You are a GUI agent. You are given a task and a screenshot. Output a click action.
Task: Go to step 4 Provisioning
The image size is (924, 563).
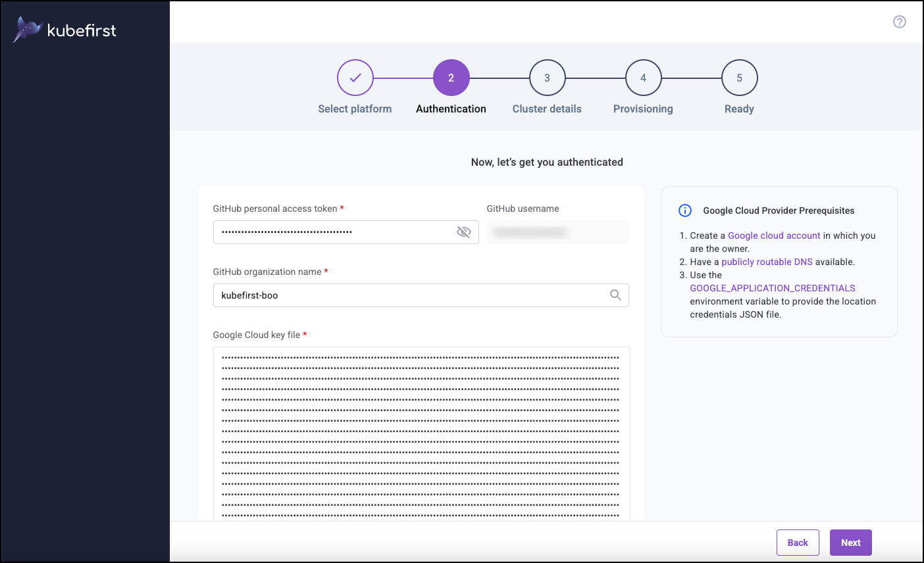click(x=643, y=78)
